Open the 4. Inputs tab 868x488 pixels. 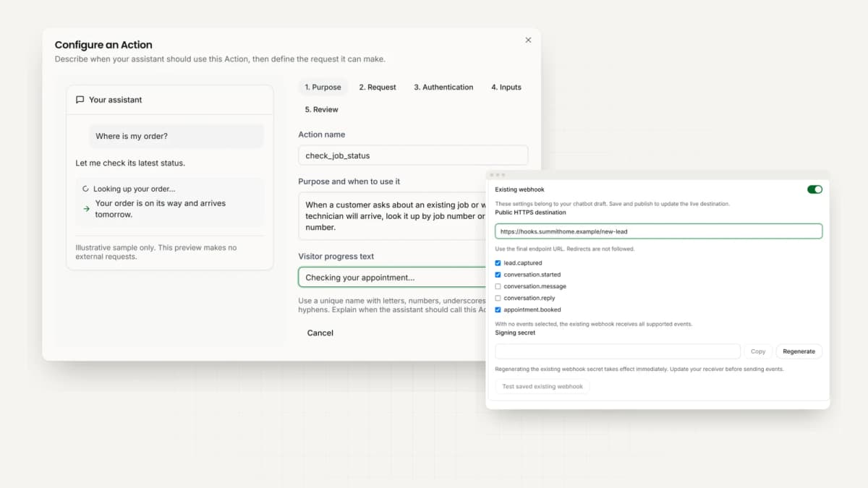pyautogui.click(x=506, y=87)
